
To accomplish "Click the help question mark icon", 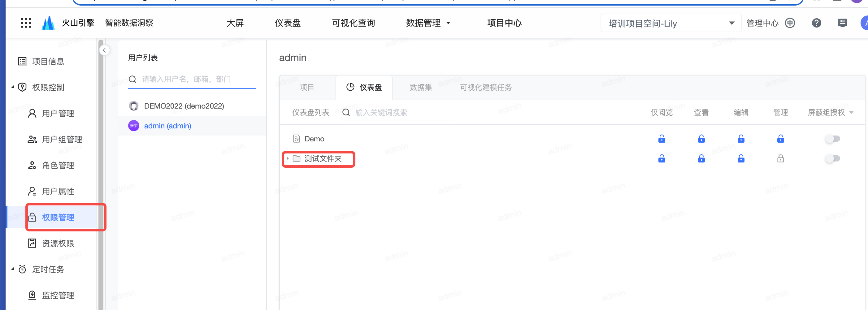I will pos(816,23).
